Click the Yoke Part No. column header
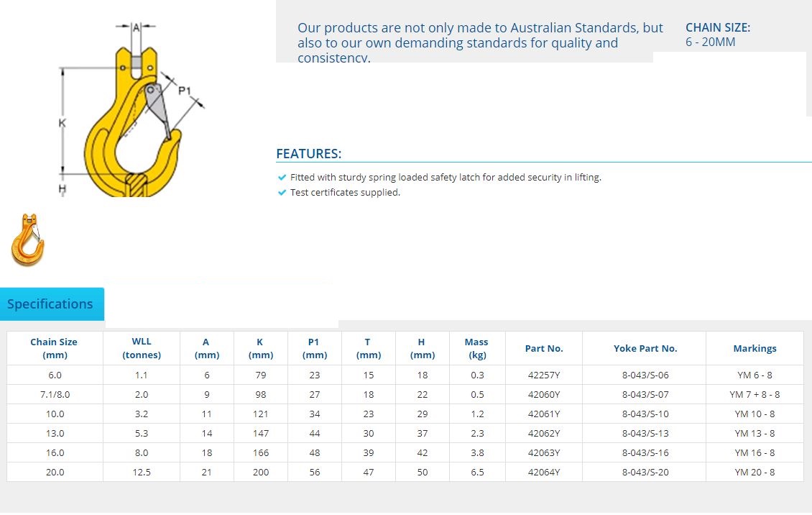The image size is (812, 515). pyautogui.click(x=645, y=348)
